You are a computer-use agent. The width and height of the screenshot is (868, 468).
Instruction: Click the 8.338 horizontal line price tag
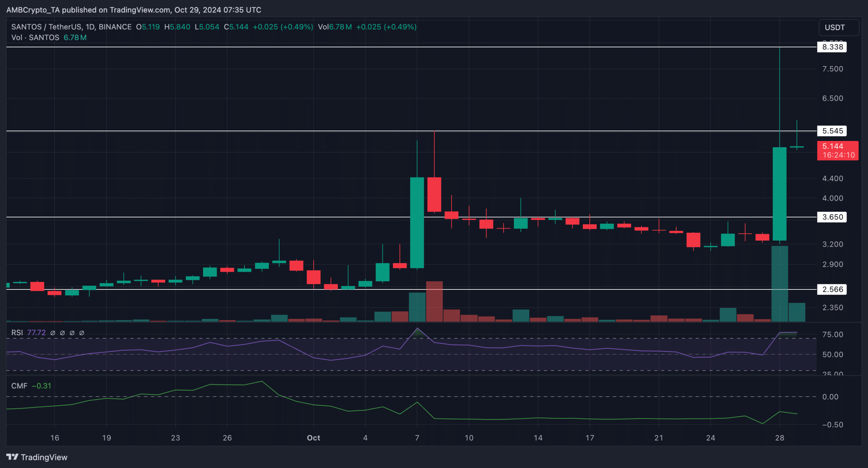(832, 47)
